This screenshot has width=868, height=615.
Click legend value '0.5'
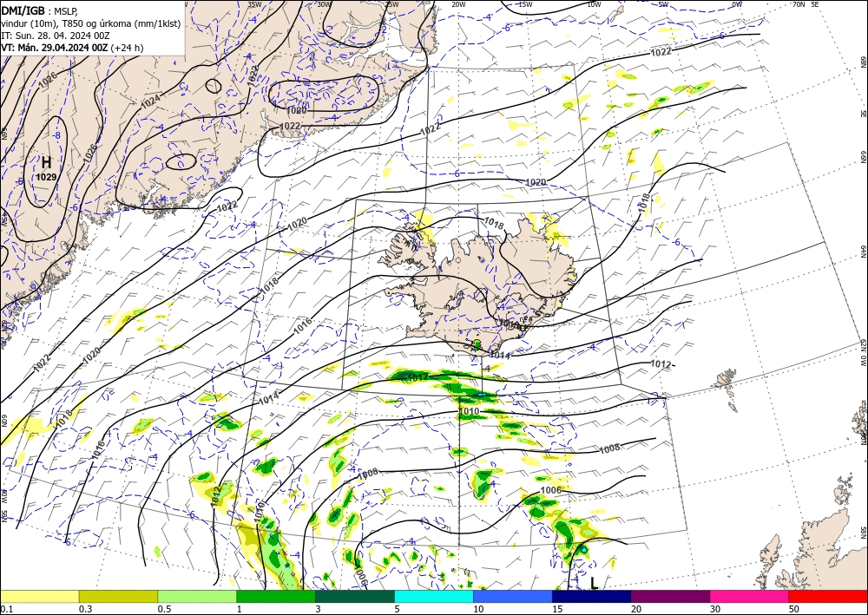164,609
